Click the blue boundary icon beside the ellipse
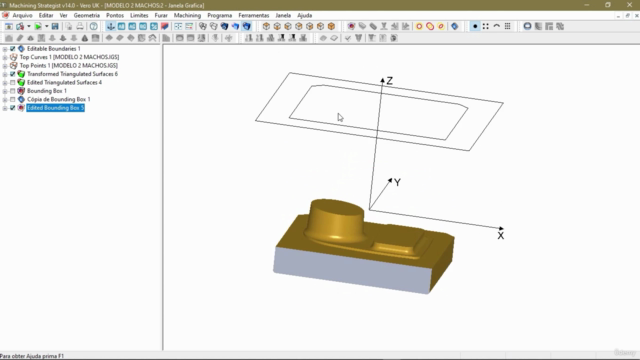The height and width of the screenshot is (360, 640). pyautogui.click(x=454, y=27)
